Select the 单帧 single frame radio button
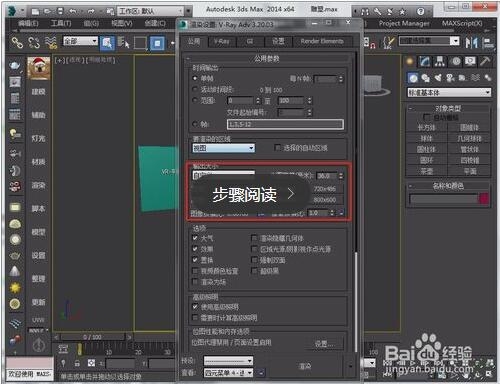Image resolution: width=500 pixels, height=384 pixels. [195, 78]
